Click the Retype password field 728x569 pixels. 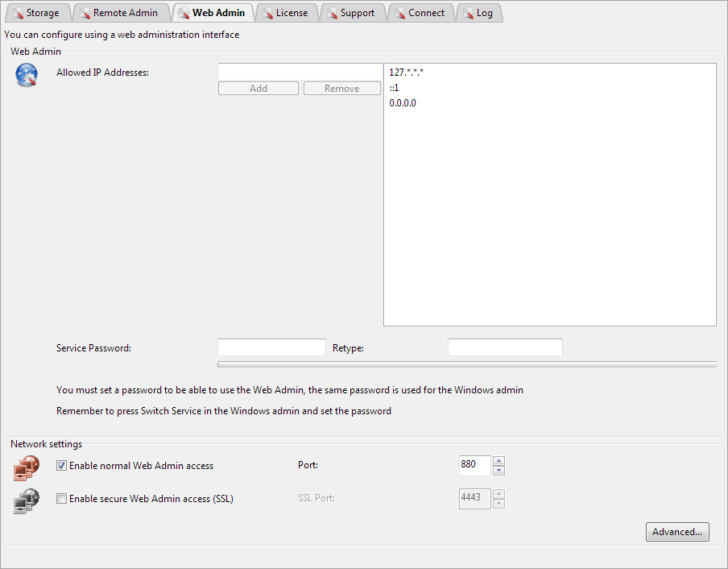[x=505, y=347]
